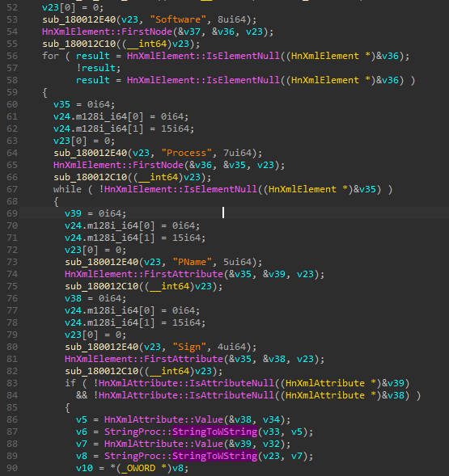Click the "Sign" string literal

tap(189, 347)
